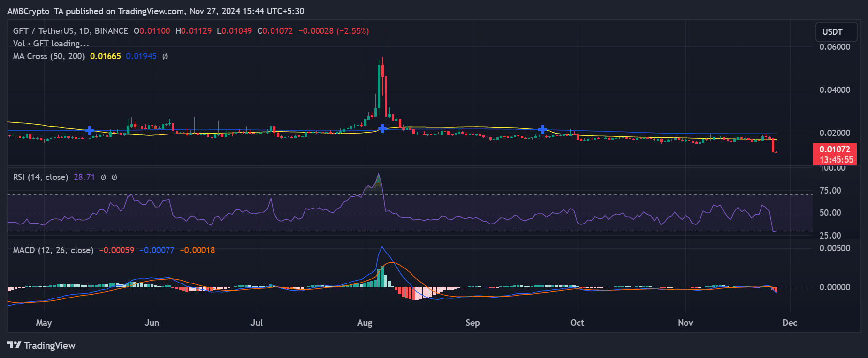Click the 13:45:55 bar countdown timer
Image resolution: width=868 pixels, height=358 pixels.
(x=836, y=160)
